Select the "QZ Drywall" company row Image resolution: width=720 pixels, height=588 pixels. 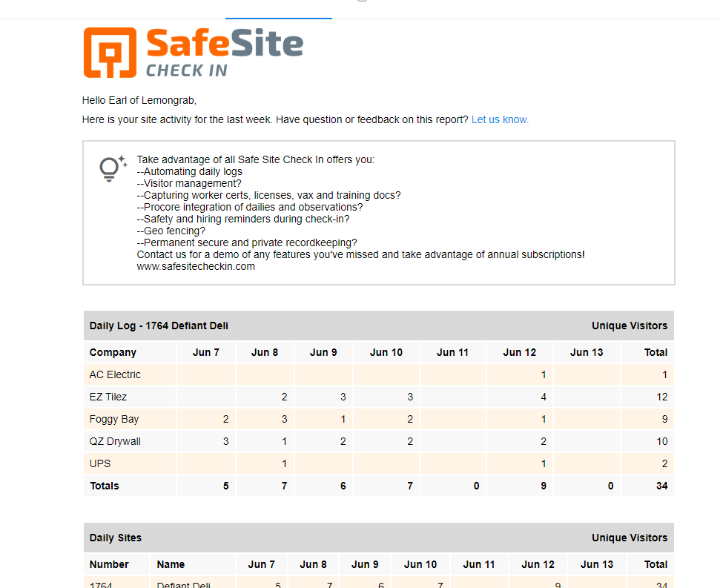379,442
